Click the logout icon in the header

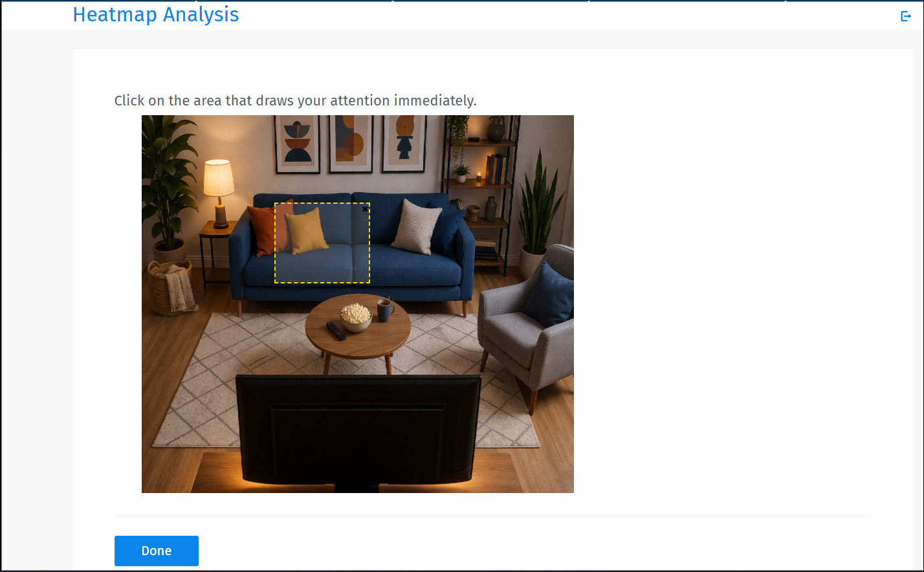905,16
